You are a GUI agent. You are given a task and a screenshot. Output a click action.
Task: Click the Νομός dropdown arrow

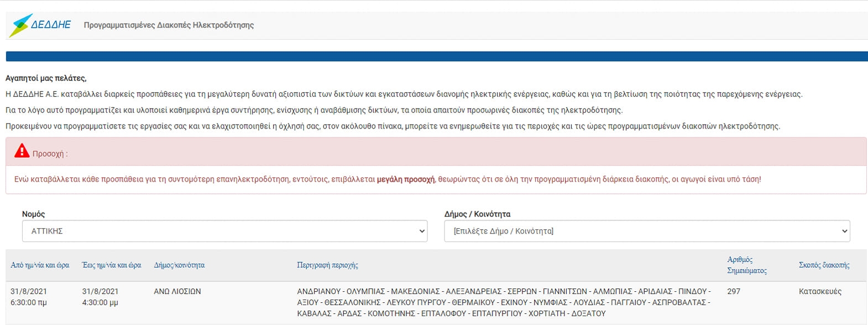pyautogui.click(x=422, y=231)
